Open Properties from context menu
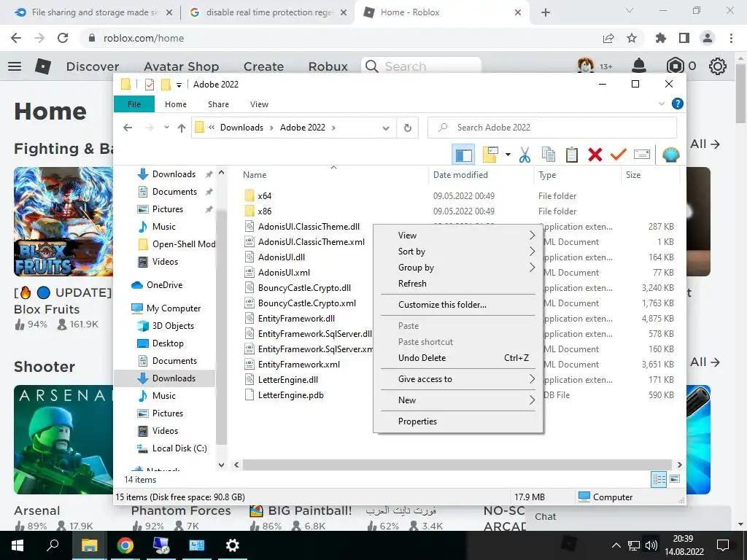747x560 pixels. (458, 421)
